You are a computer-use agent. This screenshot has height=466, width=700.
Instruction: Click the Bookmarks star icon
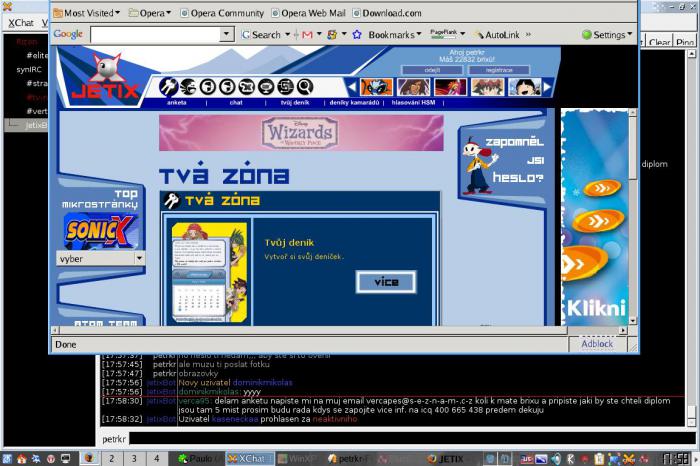pyautogui.click(x=357, y=34)
